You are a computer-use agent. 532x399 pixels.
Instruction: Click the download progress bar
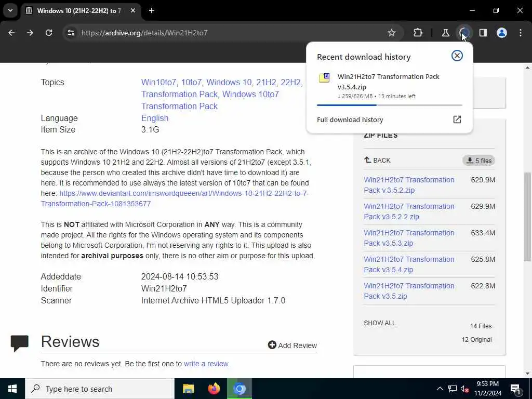pyautogui.click(x=390, y=105)
